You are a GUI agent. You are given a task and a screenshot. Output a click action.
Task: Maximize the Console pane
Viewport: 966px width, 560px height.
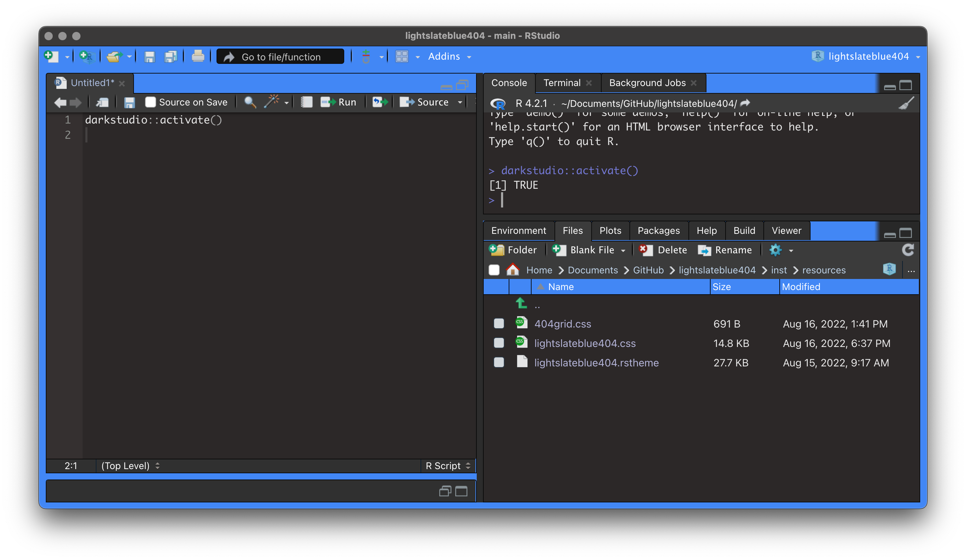[x=905, y=85]
